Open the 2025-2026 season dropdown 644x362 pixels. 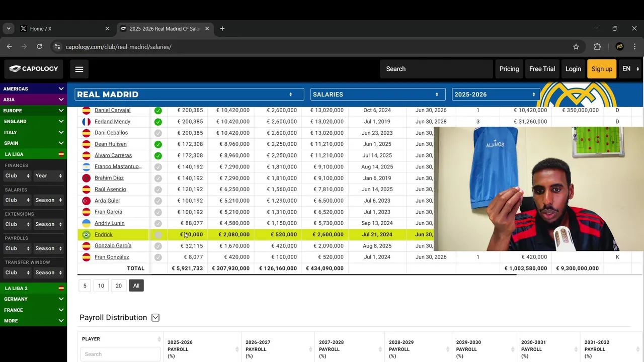[x=496, y=95]
